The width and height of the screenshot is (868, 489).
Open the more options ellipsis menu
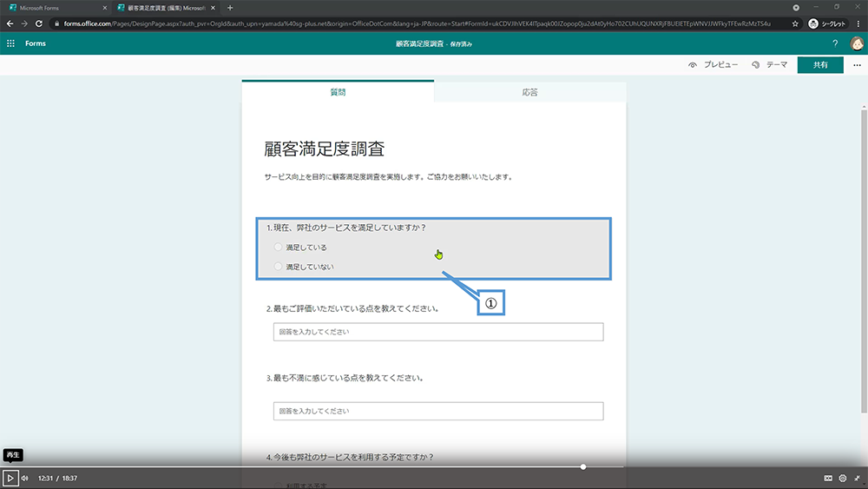[857, 65]
